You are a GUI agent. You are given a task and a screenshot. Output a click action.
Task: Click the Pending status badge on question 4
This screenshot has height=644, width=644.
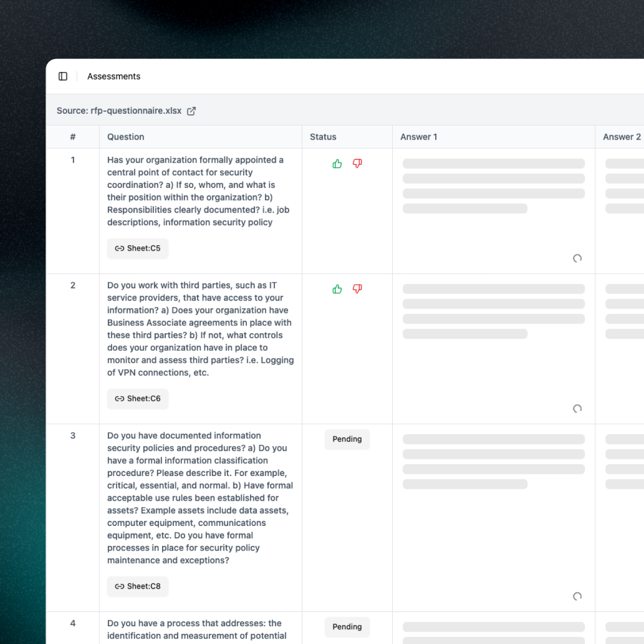(347, 627)
